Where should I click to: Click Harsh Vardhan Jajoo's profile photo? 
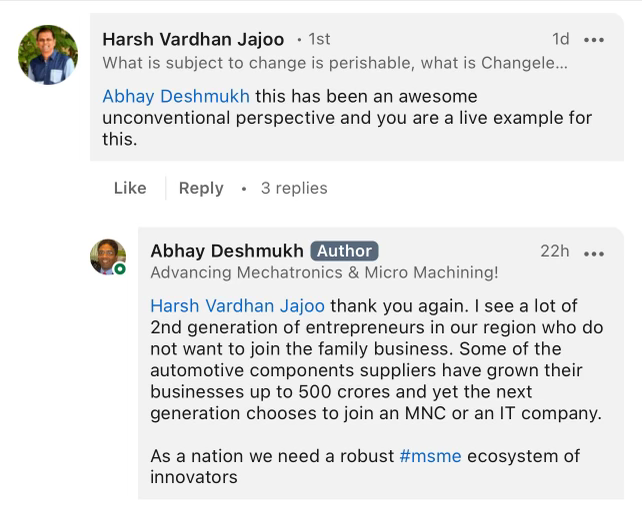(x=48, y=55)
